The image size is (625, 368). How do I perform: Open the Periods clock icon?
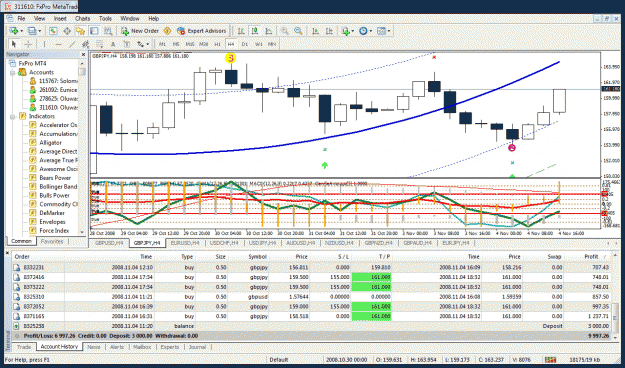[363, 31]
